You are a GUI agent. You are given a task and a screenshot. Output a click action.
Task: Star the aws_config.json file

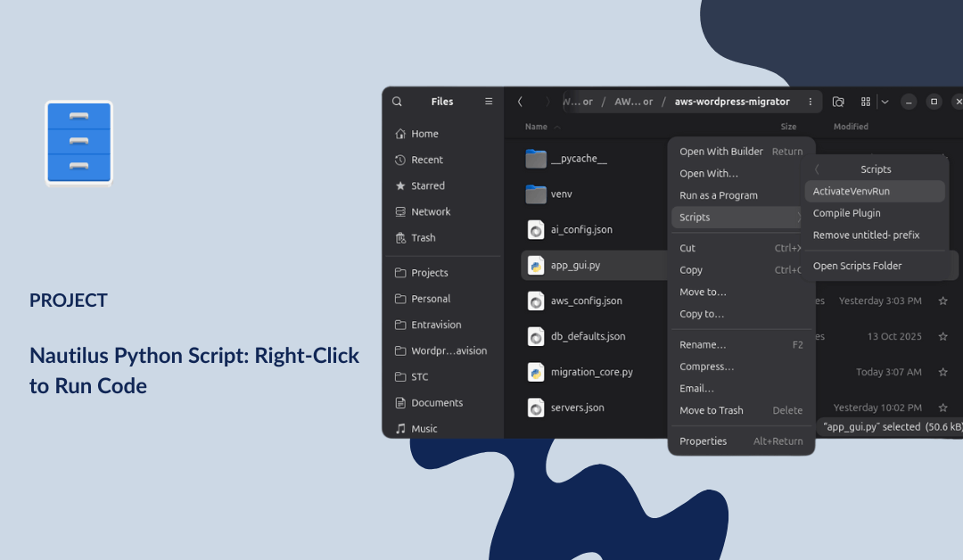[x=942, y=301]
